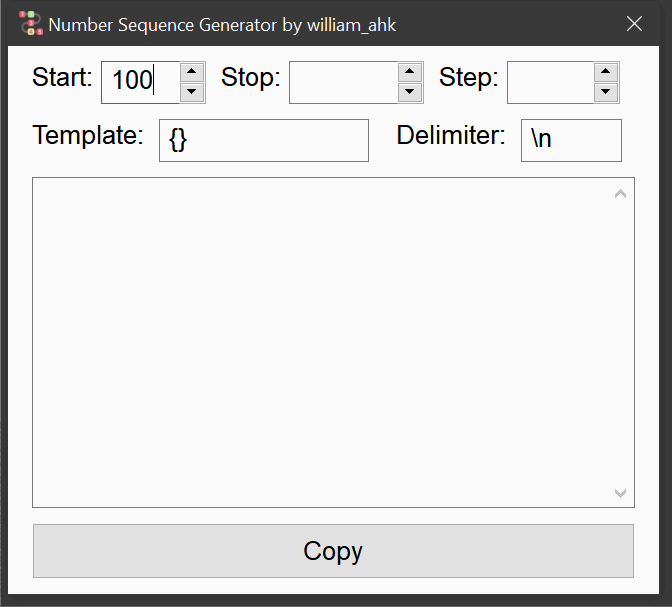This screenshot has height=607, width=672.
Task: Click inside the output results area
Action: coord(321,342)
